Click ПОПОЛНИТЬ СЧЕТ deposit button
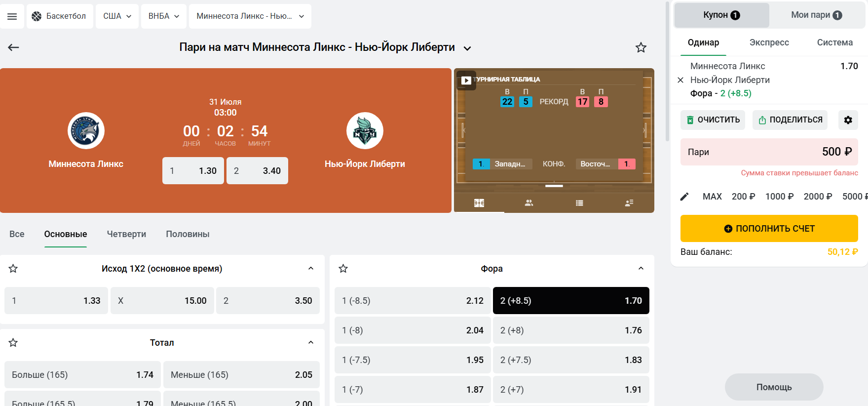Image resolution: width=868 pixels, height=406 pixels. coord(769,229)
